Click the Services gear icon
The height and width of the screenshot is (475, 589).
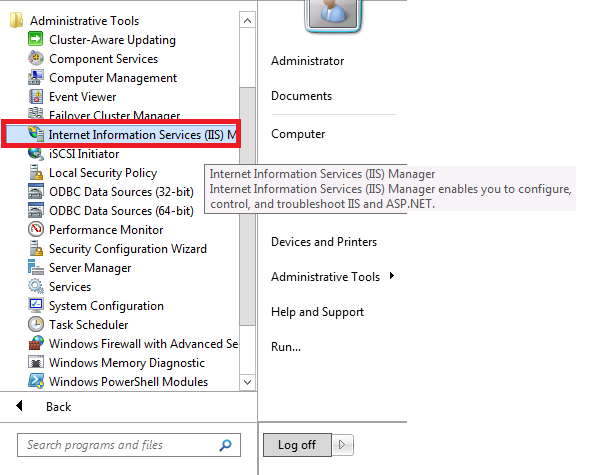click(36, 286)
